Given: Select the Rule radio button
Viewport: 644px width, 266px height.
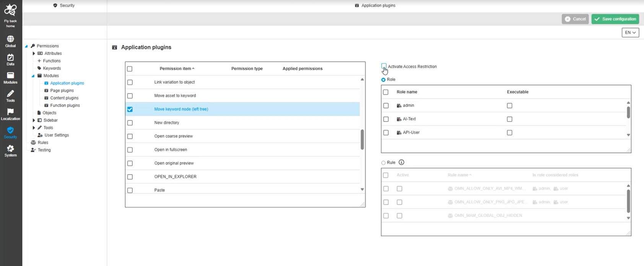Looking at the screenshot, I should point(384,163).
